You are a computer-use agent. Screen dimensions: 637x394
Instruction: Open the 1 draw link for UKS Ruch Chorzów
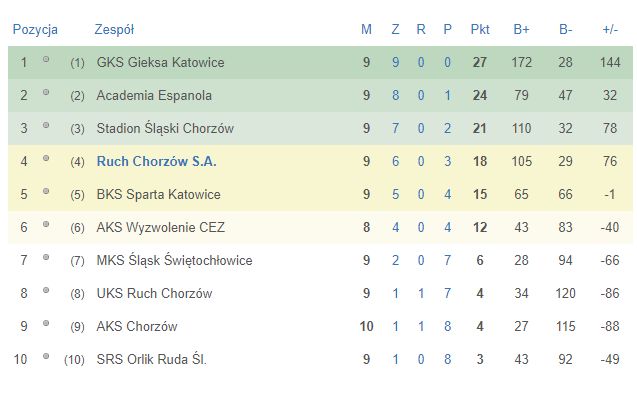[421, 293]
